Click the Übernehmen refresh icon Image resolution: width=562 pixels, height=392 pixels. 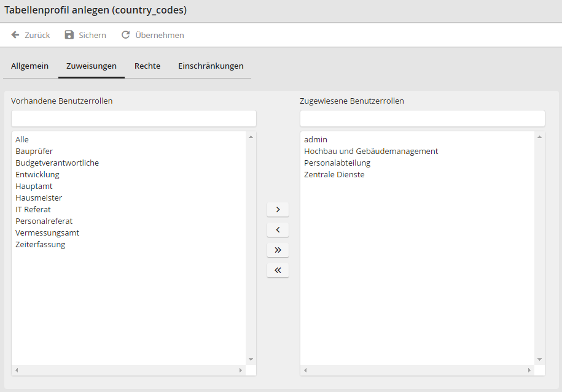(x=126, y=35)
